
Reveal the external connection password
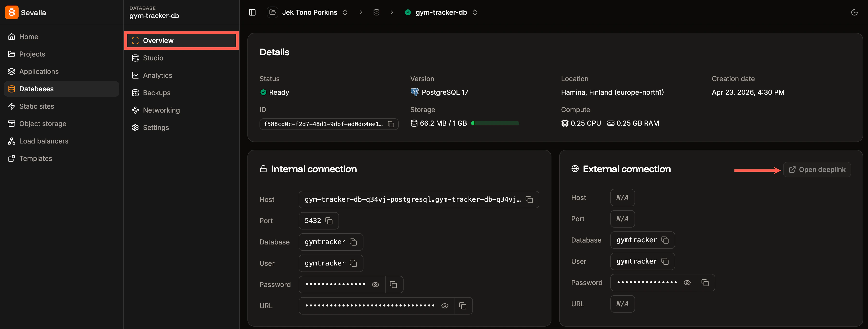[x=687, y=283]
